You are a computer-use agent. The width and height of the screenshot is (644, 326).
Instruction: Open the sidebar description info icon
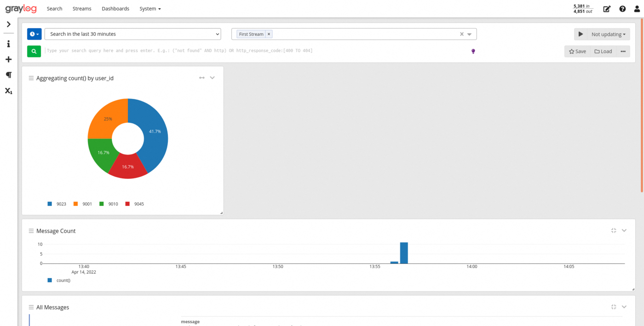(x=8, y=44)
